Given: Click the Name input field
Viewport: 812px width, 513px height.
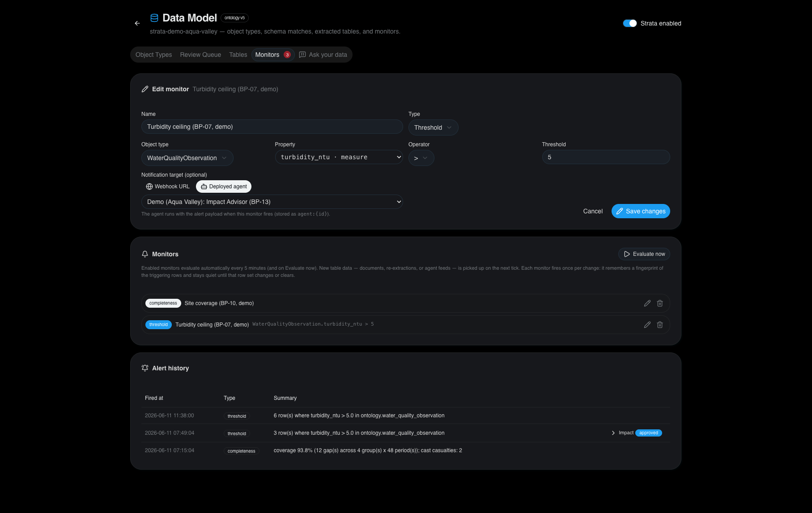Looking at the screenshot, I should click(272, 127).
